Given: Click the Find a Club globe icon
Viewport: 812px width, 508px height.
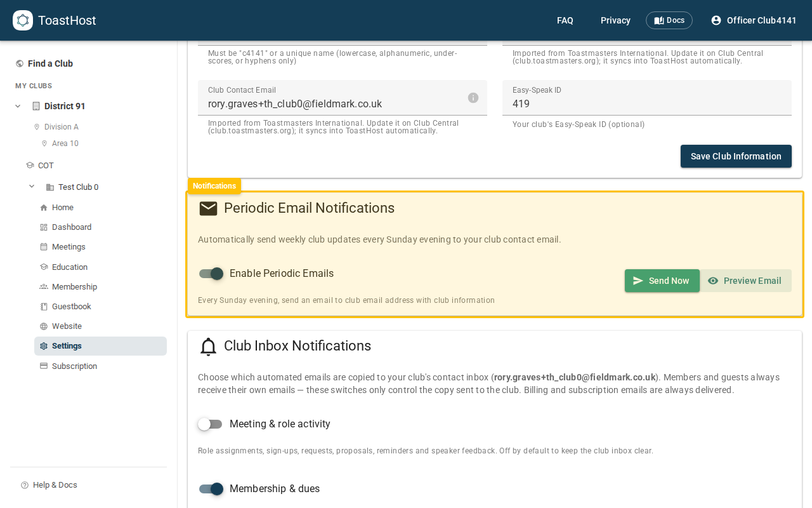Looking at the screenshot, I should (x=20, y=63).
